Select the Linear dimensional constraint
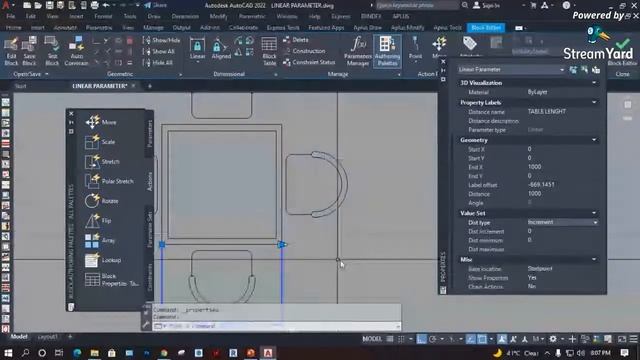Viewport: 640px width, 360px height. pos(197,49)
